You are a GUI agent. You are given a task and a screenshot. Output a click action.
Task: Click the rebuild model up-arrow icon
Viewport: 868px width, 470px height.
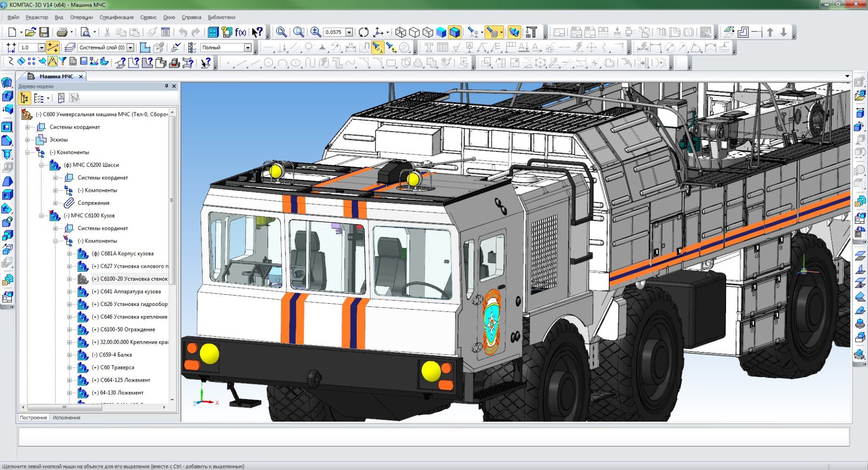tap(770, 32)
